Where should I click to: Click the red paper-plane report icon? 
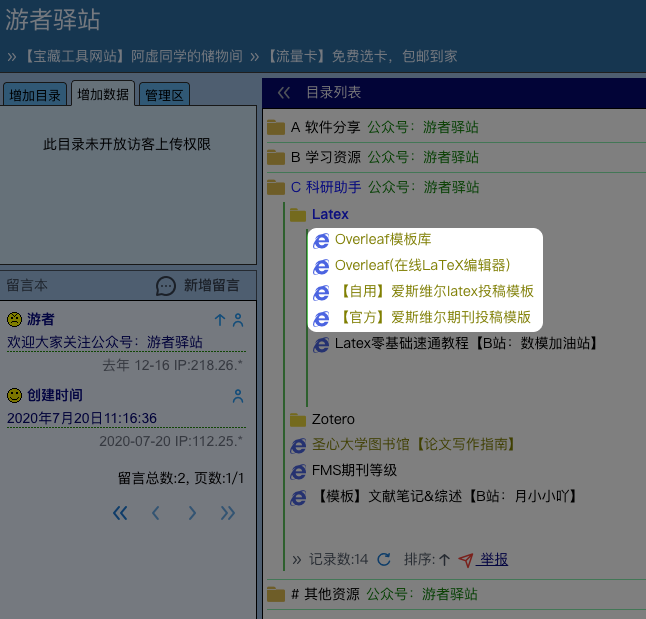click(466, 560)
